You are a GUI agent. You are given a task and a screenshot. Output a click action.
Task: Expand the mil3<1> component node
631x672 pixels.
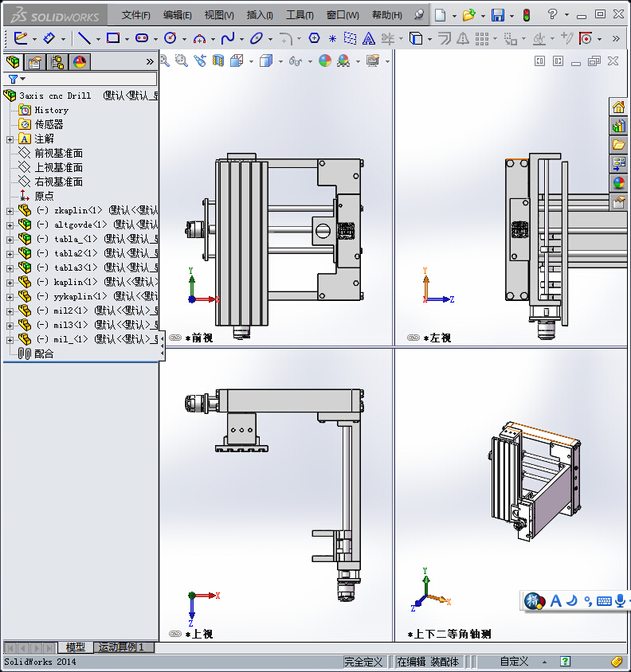[x=10, y=326]
